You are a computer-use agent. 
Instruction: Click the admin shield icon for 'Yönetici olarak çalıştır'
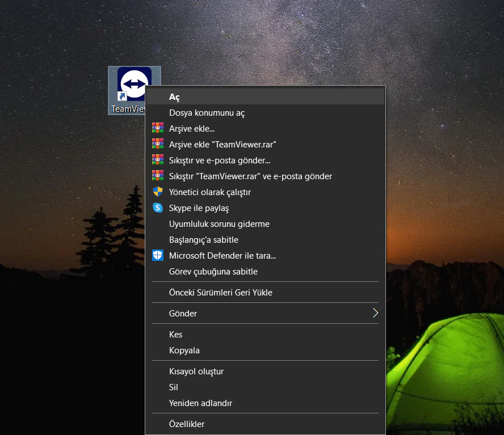pos(158,192)
